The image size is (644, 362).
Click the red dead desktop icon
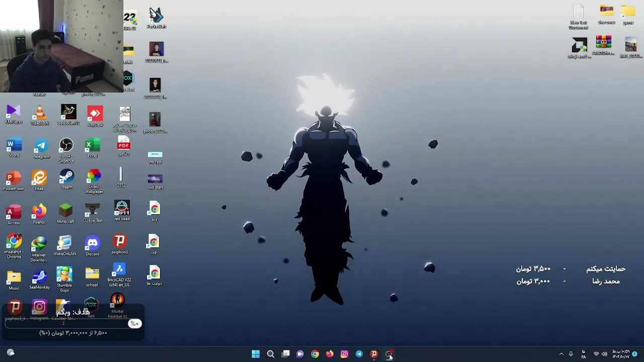pyautogui.click(x=122, y=211)
